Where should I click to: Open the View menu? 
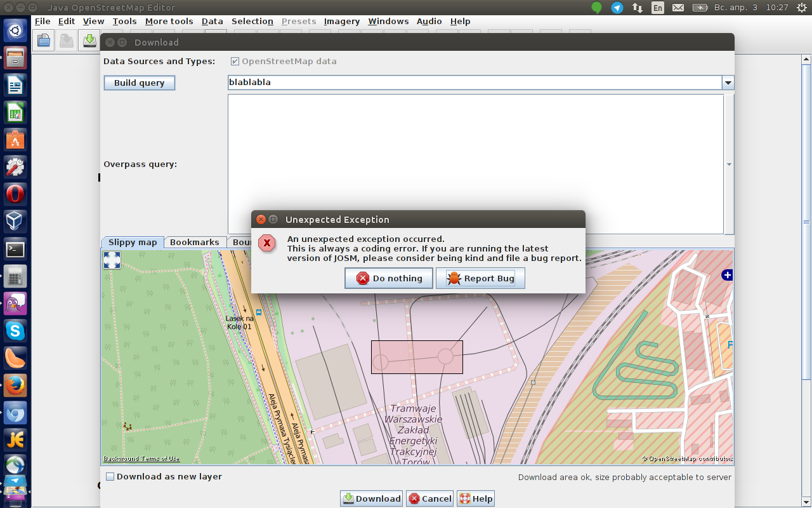(93, 21)
